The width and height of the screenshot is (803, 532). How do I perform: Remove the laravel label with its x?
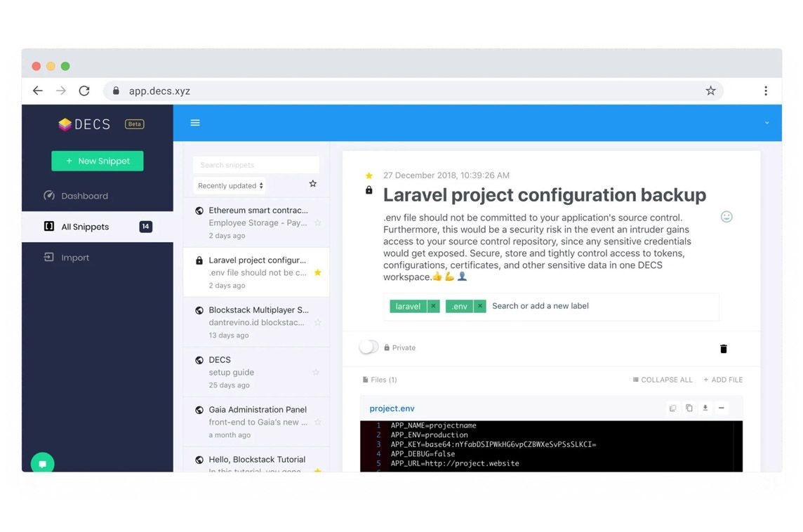tap(433, 306)
